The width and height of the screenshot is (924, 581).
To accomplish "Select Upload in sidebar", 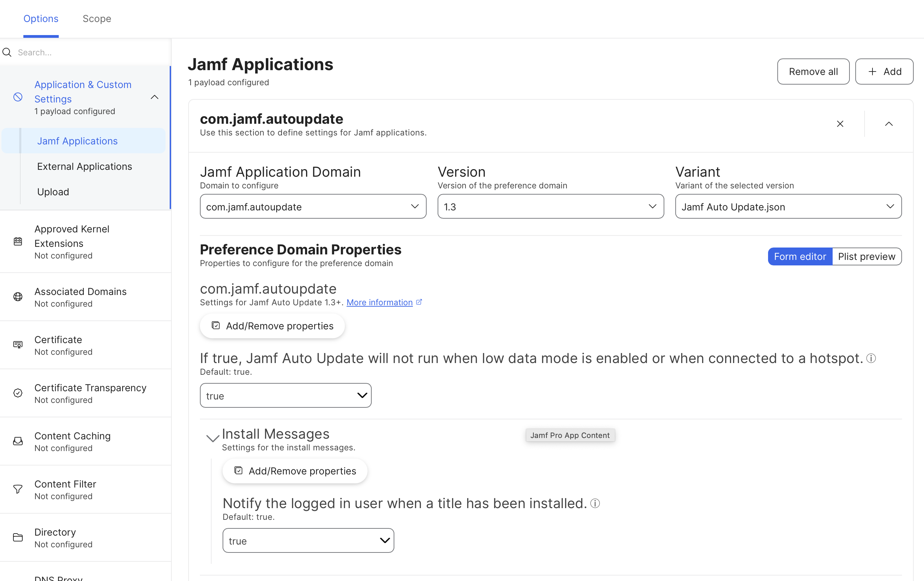I will click(x=53, y=191).
